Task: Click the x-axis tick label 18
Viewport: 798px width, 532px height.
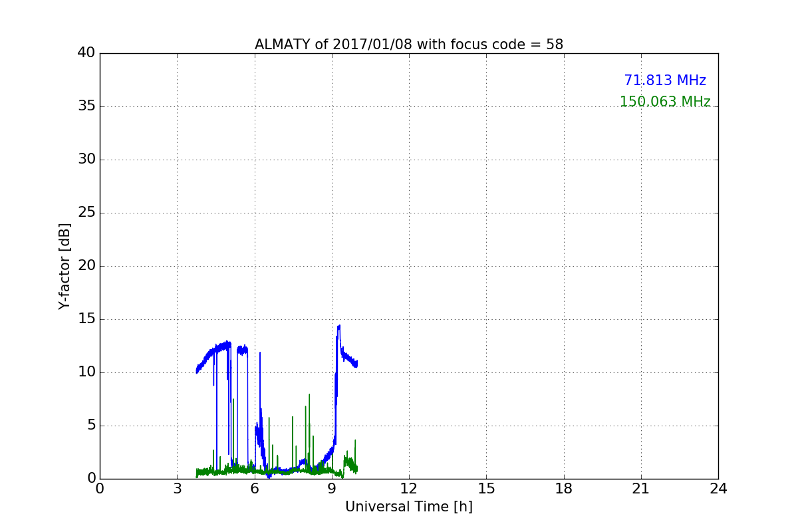Action: (564, 488)
